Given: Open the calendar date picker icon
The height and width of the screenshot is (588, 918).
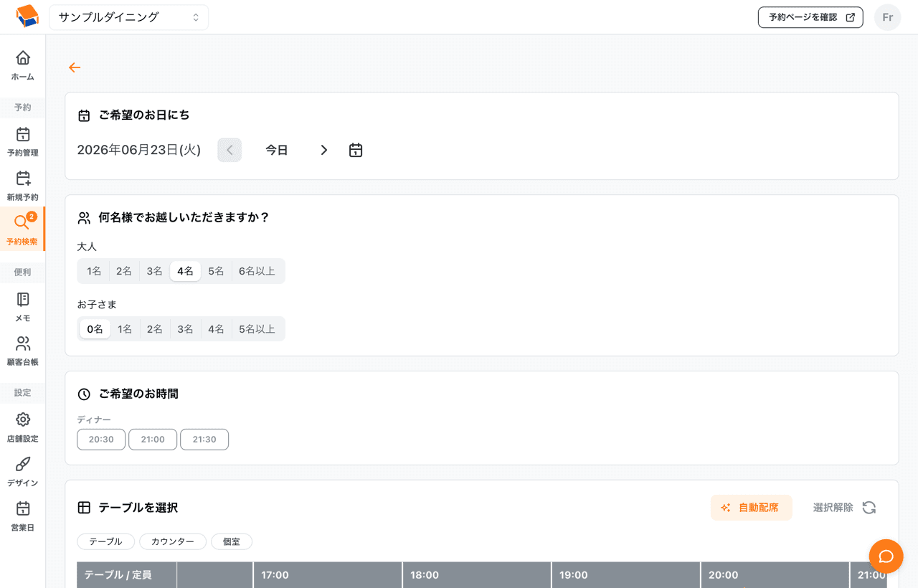Looking at the screenshot, I should click(x=356, y=150).
